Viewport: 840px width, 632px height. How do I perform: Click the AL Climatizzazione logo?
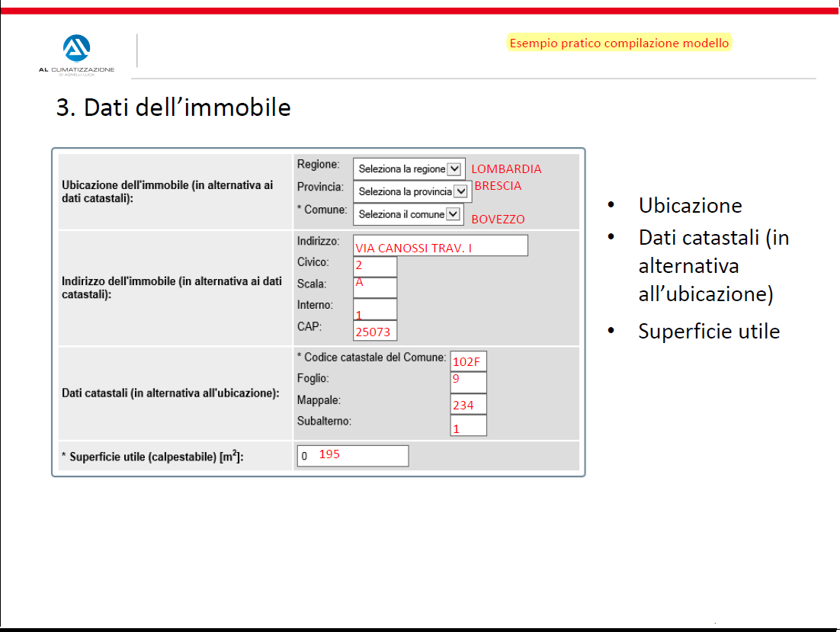click(x=77, y=55)
